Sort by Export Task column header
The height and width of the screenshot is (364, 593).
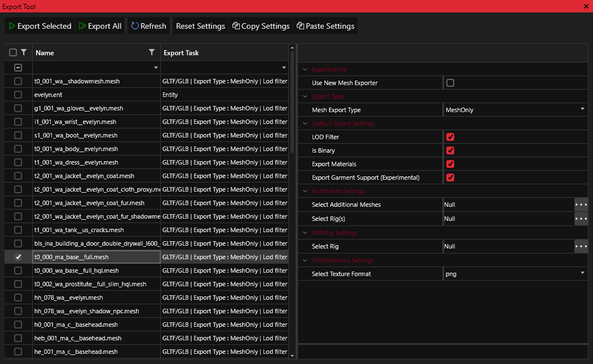click(181, 53)
